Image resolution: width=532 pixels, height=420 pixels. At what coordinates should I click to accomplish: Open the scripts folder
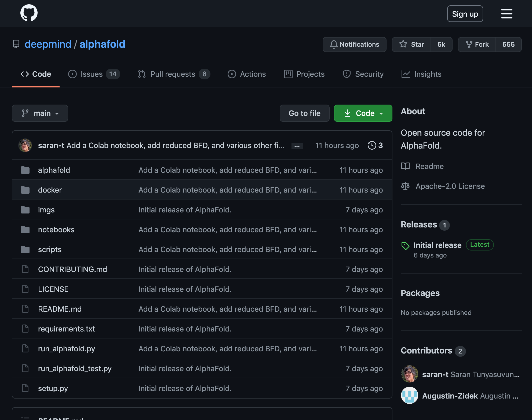click(50, 249)
